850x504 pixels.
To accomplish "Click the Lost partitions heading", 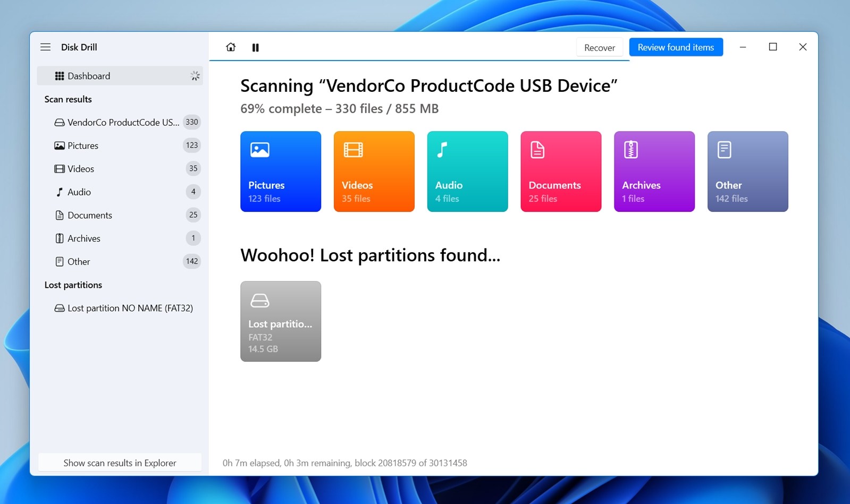I will pyautogui.click(x=73, y=285).
